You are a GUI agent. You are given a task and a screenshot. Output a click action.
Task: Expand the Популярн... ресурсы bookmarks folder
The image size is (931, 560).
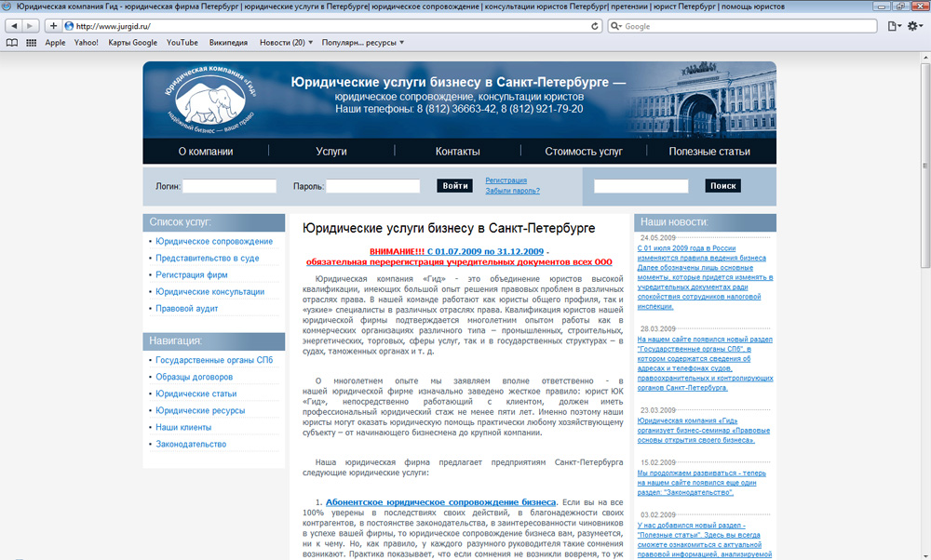point(363,43)
